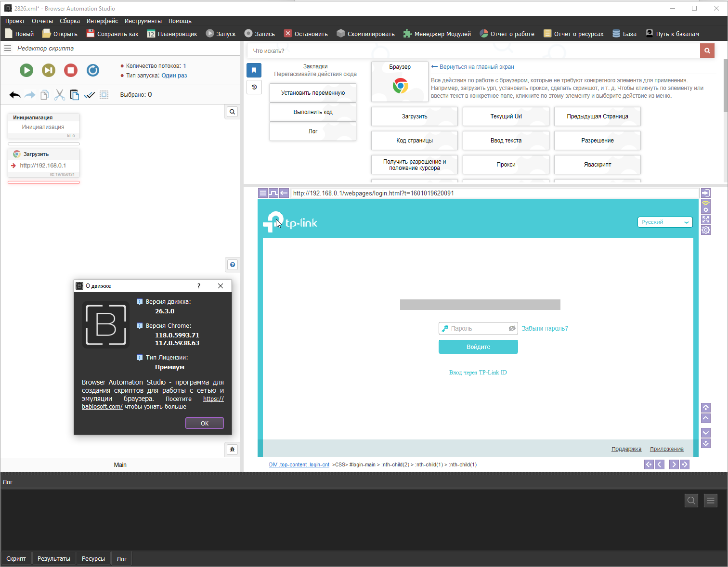
Task: Click the red search magnifier button
Action: pyautogui.click(x=707, y=51)
